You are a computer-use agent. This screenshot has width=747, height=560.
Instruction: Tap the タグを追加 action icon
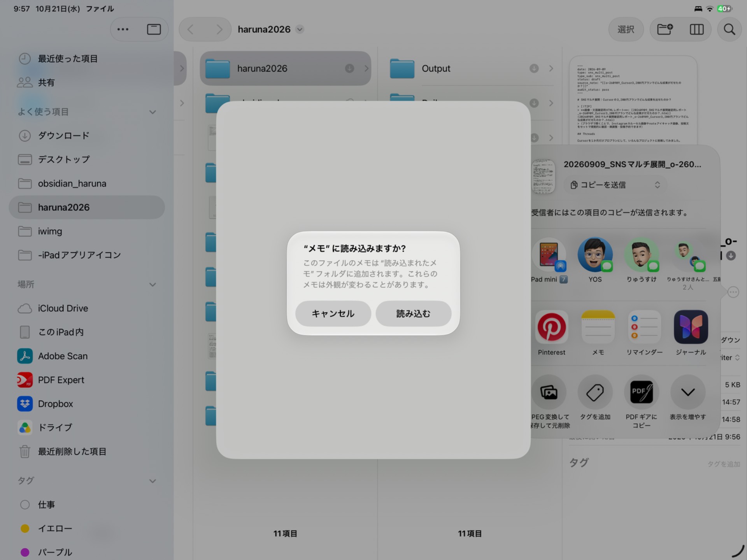point(595,392)
